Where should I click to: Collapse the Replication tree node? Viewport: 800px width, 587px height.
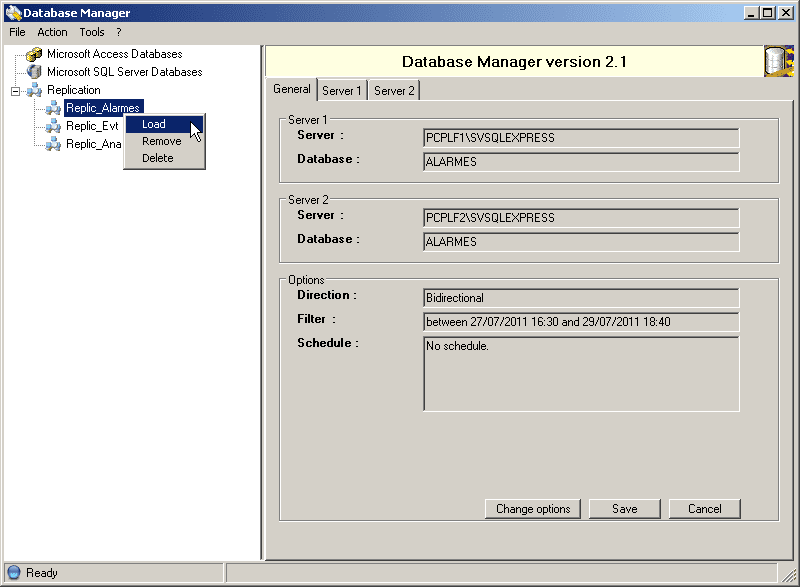click(15, 90)
